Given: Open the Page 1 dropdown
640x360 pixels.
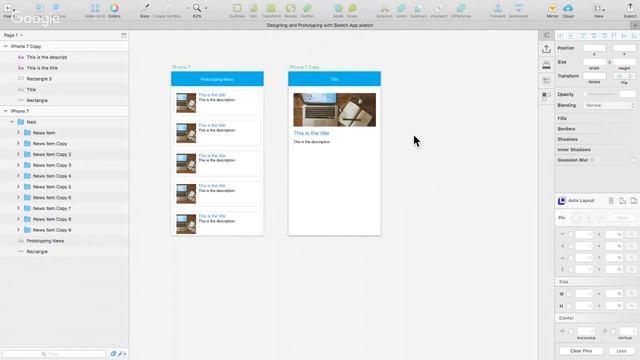Looking at the screenshot, I should click(x=13, y=36).
